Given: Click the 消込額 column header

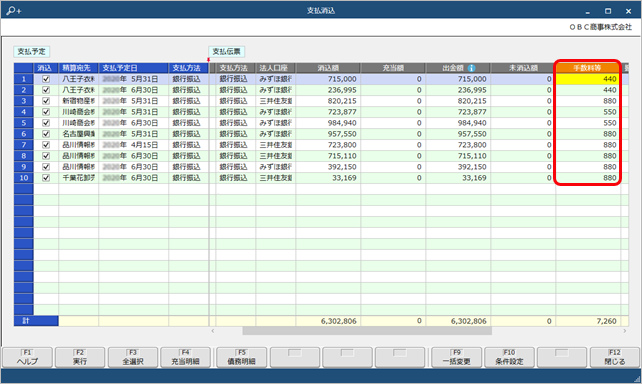Looking at the screenshot, I should (x=328, y=68).
